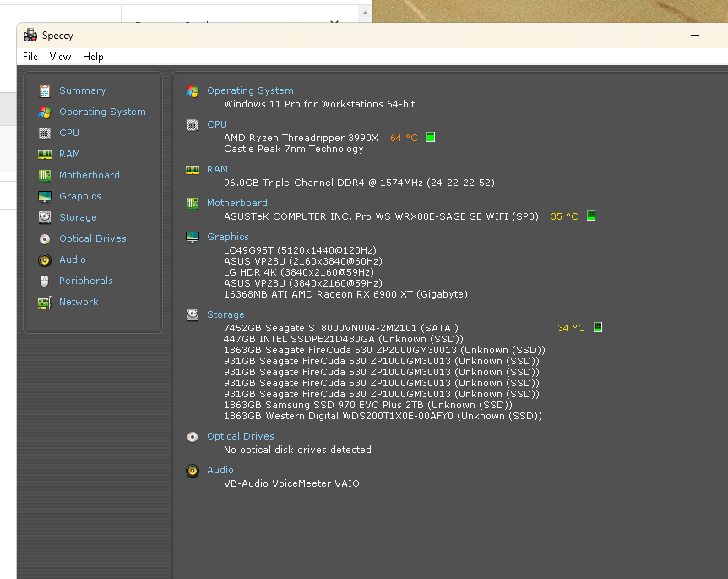The height and width of the screenshot is (579, 728).
Task: Click the AMD Ryzen Threadripper 3990X text
Action: click(x=301, y=138)
